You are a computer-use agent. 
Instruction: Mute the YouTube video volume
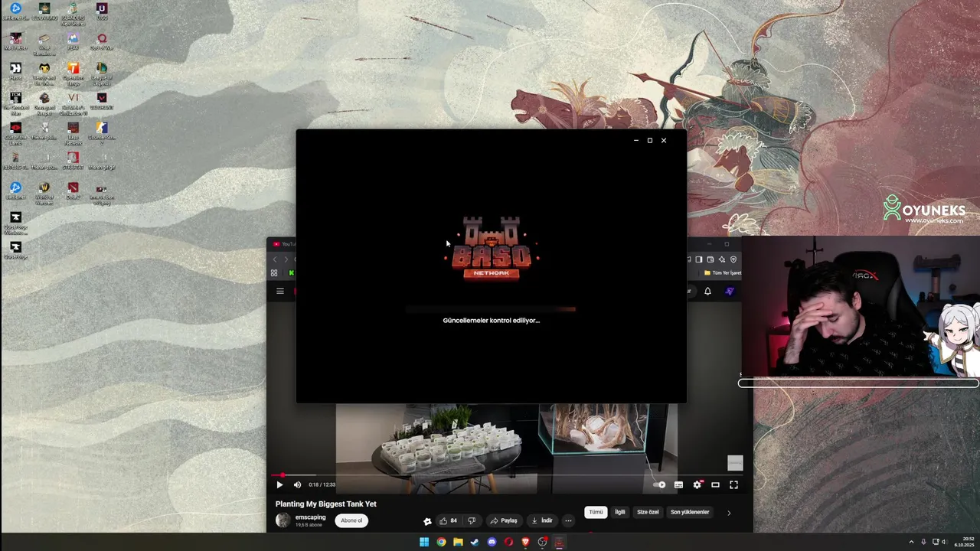(297, 484)
